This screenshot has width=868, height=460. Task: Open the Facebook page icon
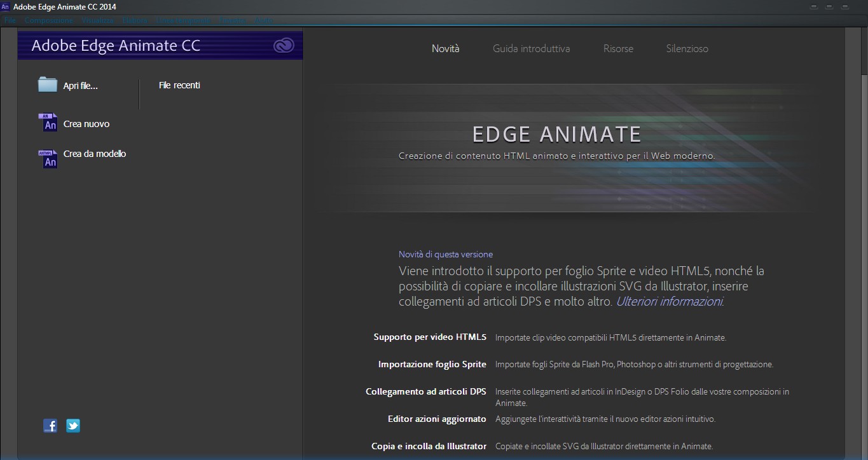tap(50, 426)
